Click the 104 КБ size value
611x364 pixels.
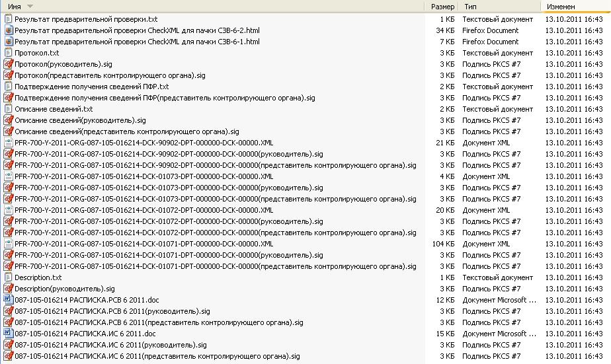coord(443,244)
